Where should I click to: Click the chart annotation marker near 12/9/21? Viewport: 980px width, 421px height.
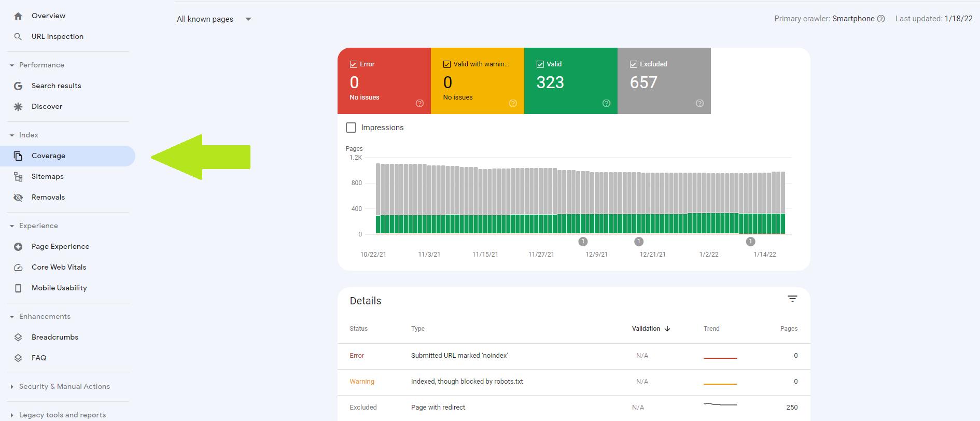pos(583,242)
